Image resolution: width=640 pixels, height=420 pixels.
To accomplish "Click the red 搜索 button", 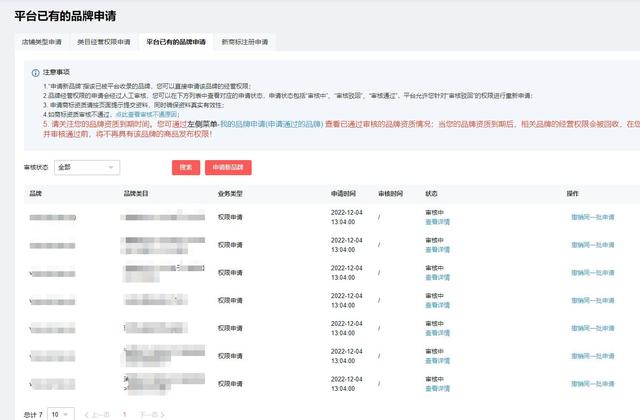I will coord(186,167).
